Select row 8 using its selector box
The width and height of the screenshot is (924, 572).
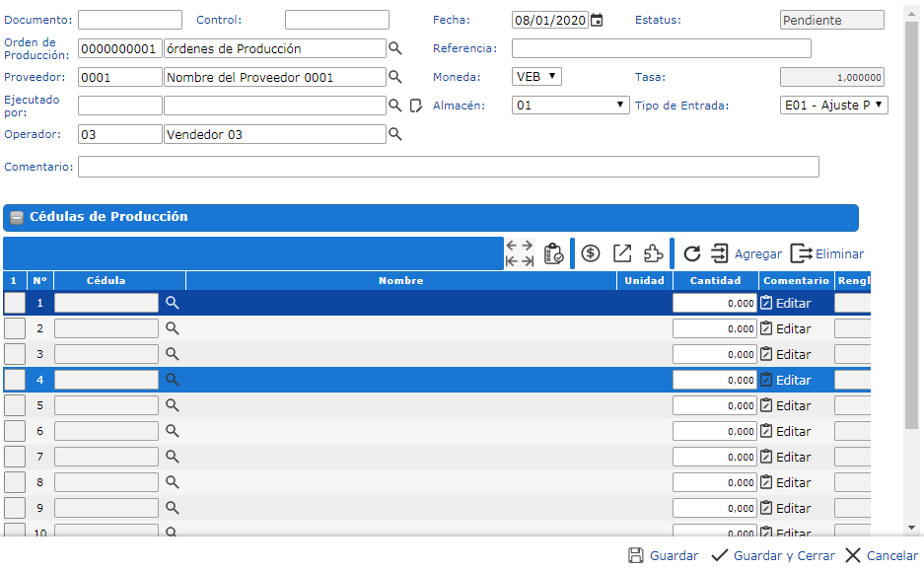pyautogui.click(x=15, y=482)
